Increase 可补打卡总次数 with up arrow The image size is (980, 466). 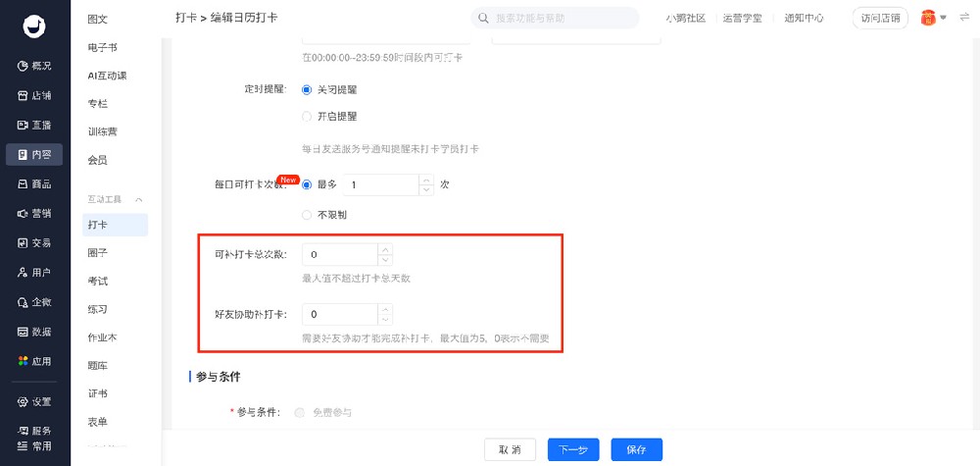coord(385,249)
